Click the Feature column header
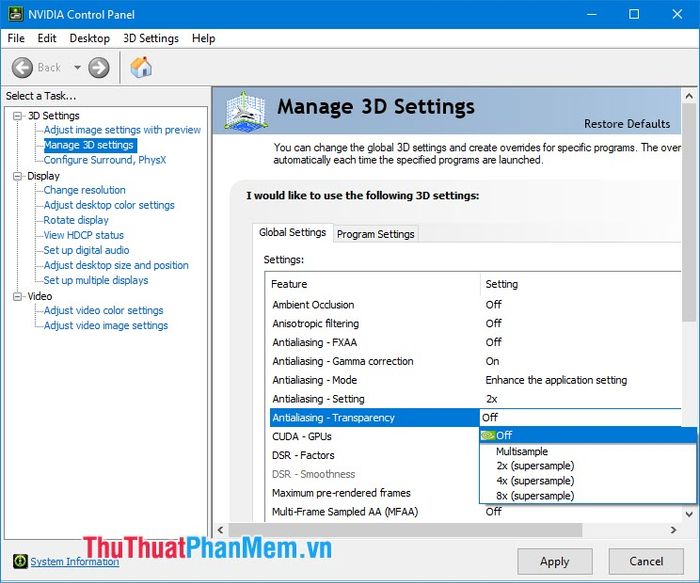This screenshot has height=583, width=700. [373, 284]
